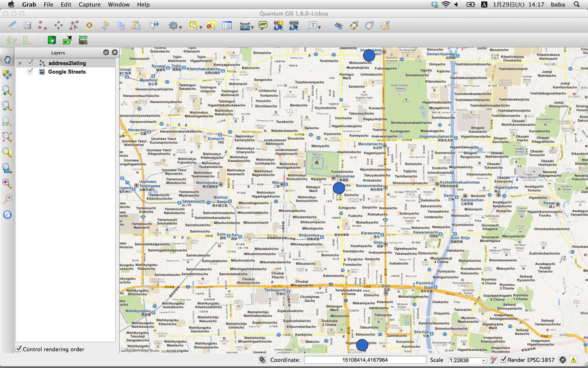
Task: Select the Node tool
Action: point(74,25)
